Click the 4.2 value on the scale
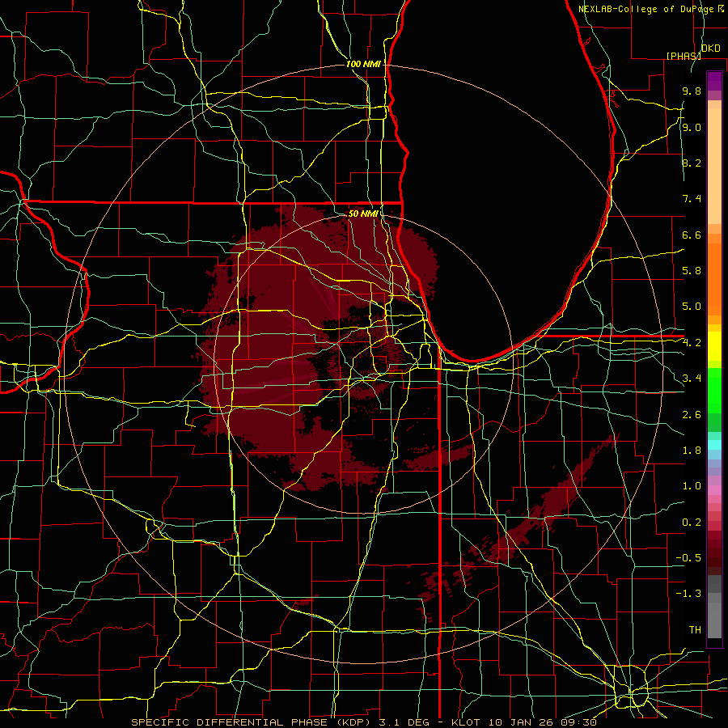 pyautogui.click(x=692, y=343)
